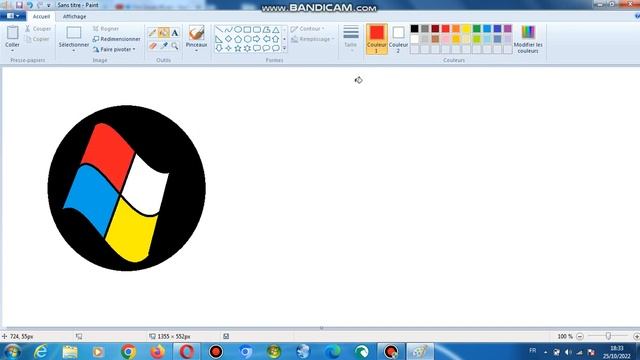Choose the Down arrow shape
The image size is (640, 360).
pyautogui.click(x=219, y=48)
